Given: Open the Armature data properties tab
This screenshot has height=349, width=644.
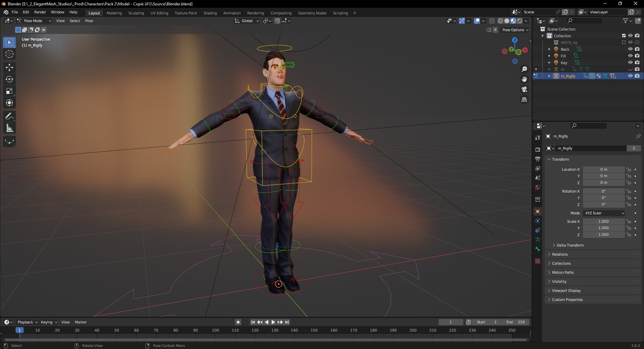Looking at the screenshot, I should click(538, 240).
